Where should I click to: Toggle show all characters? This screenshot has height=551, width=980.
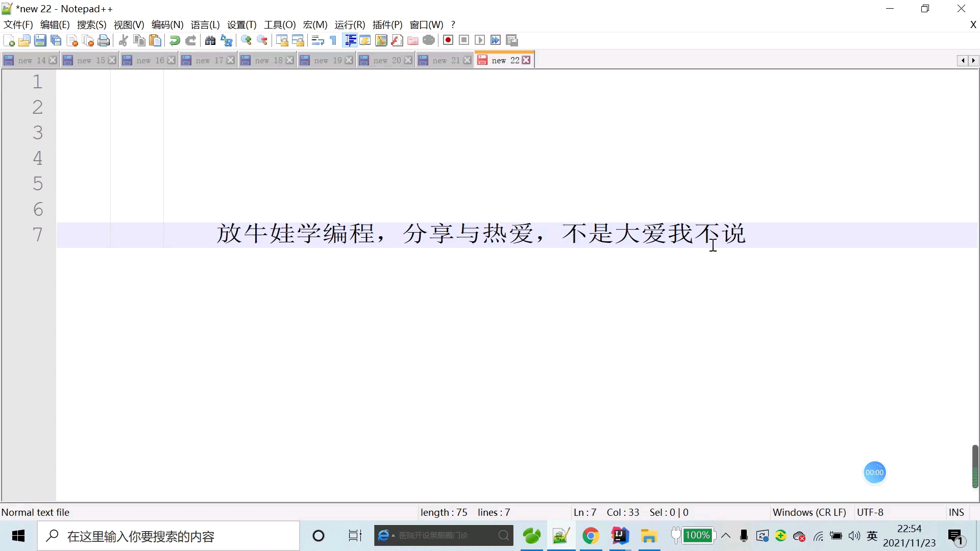coord(332,40)
